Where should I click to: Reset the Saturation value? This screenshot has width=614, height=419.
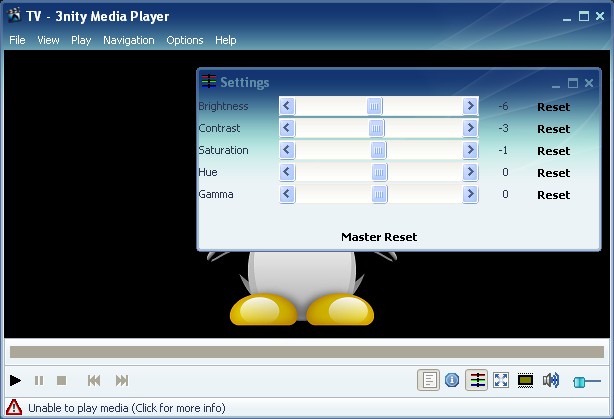click(553, 151)
